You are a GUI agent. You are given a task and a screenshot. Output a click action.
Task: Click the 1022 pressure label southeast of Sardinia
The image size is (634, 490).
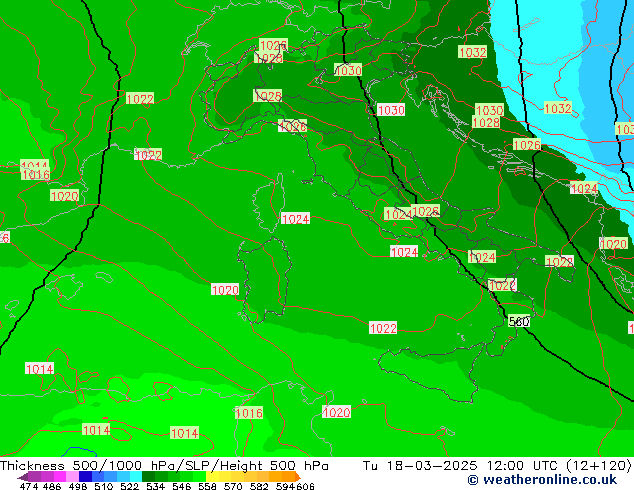[383, 328]
